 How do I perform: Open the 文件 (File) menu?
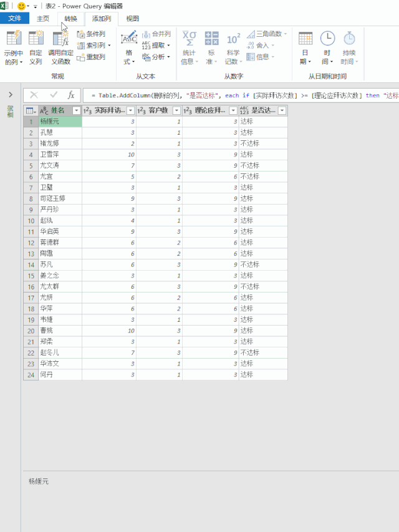(14, 19)
